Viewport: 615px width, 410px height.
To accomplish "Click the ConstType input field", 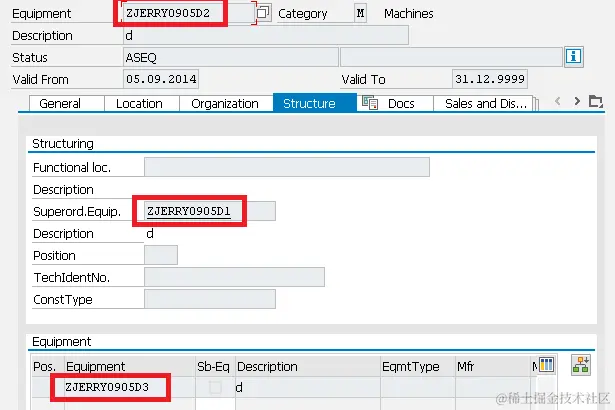I will [x=210, y=299].
